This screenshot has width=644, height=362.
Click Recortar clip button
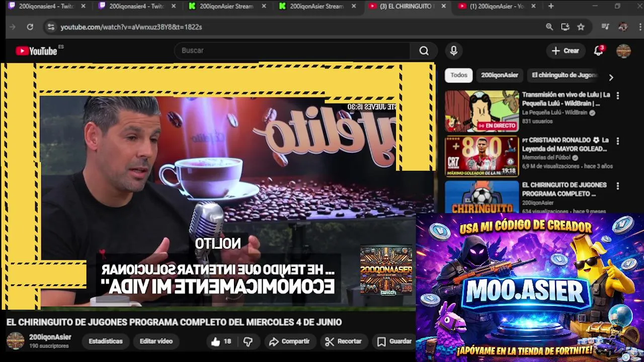tap(344, 341)
